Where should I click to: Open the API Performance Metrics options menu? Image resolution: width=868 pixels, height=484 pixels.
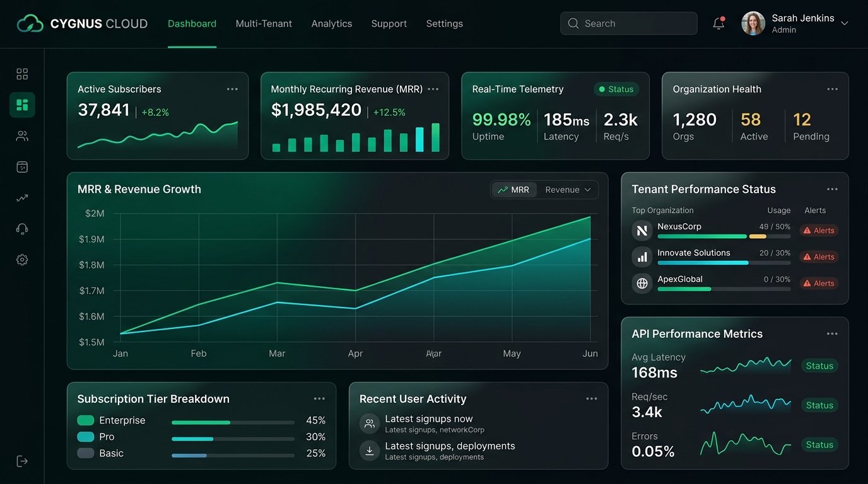tap(833, 334)
